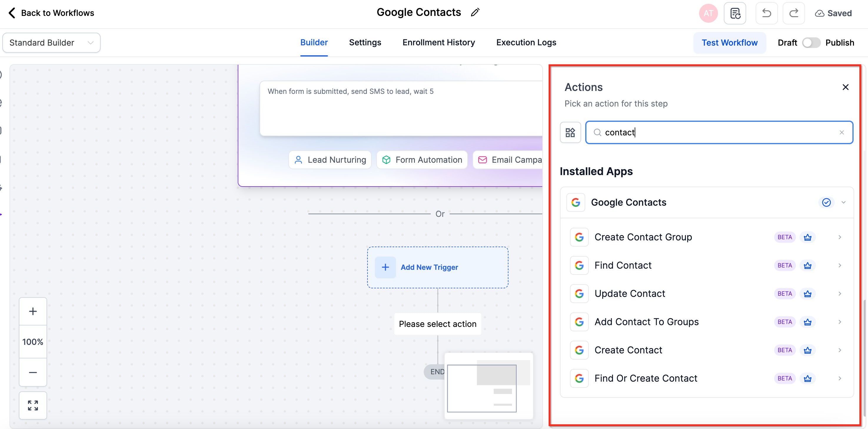Click Add New Trigger box

[x=437, y=267]
